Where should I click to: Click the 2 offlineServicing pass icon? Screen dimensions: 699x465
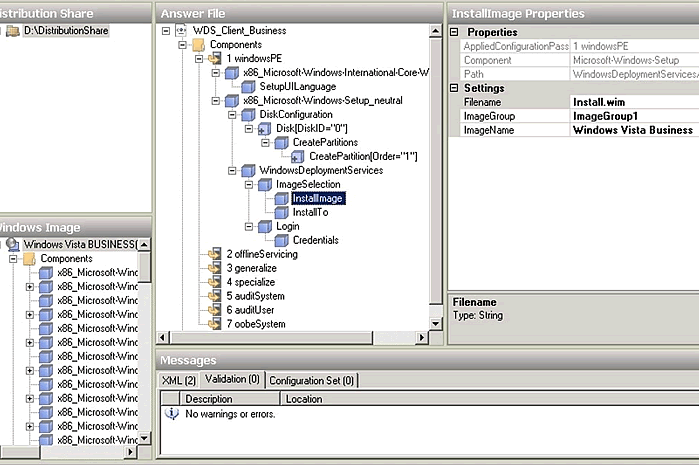pos(214,254)
